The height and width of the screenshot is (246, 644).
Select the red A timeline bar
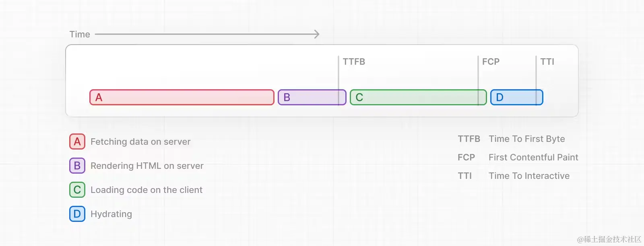[182, 97]
